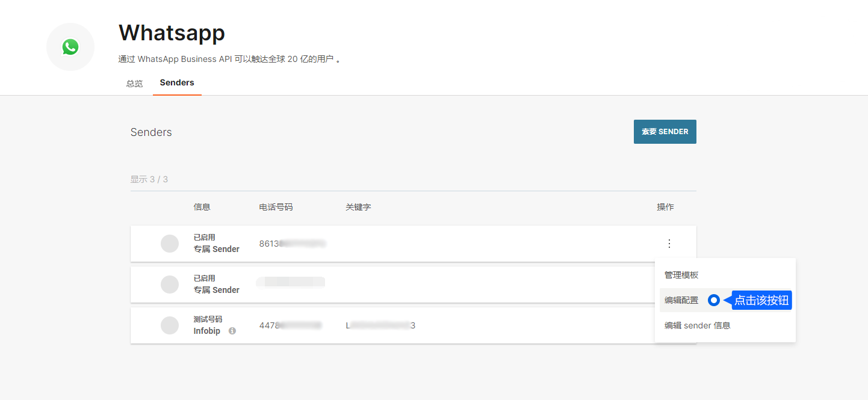This screenshot has height=400, width=868.
Task: Select the Senders tab
Action: (177, 83)
